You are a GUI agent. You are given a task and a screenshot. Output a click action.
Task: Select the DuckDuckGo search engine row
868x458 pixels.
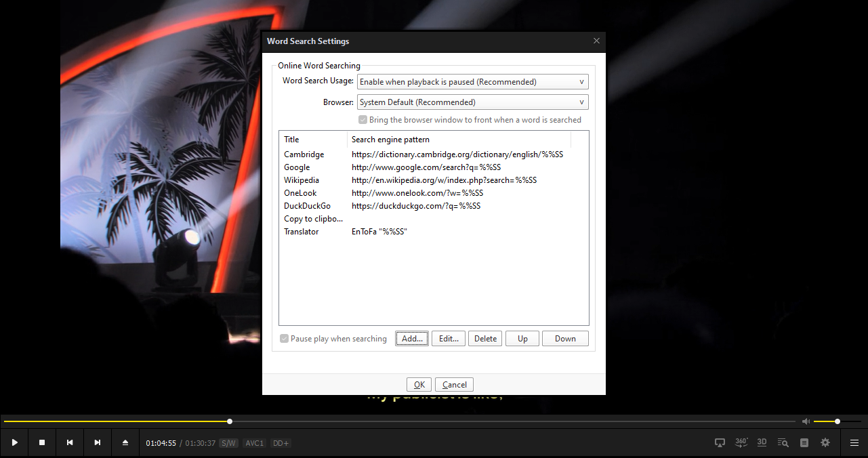pyautogui.click(x=434, y=206)
